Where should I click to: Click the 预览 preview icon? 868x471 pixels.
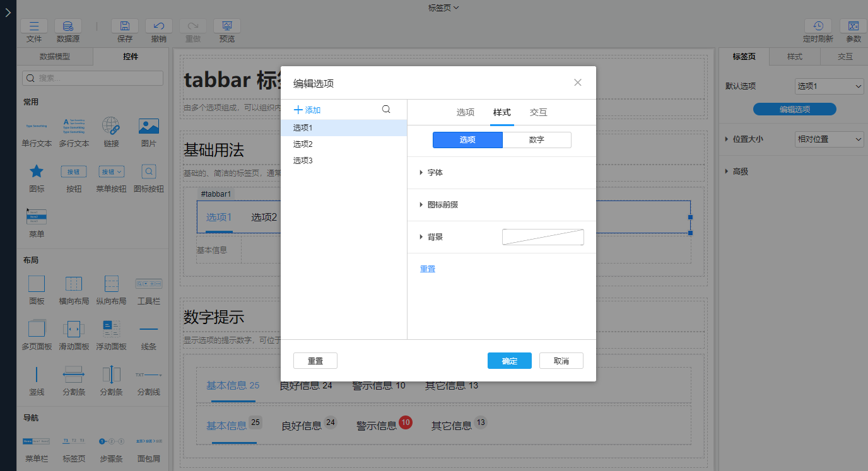pyautogui.click(x=227, y=26)
